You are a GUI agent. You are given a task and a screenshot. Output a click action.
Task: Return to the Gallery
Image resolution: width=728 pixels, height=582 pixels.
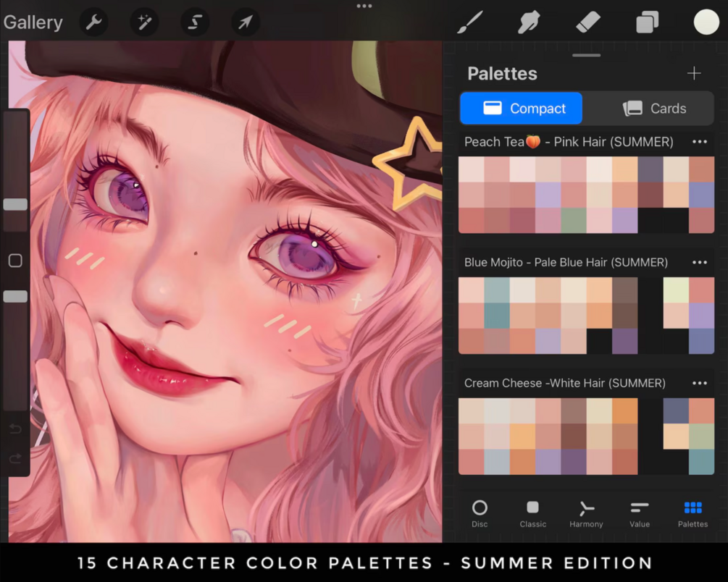(x=33, y=22)
